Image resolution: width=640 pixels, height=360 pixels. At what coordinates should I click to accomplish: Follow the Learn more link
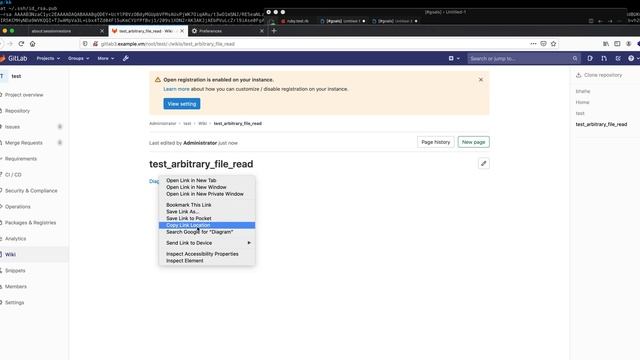[176, 89]
